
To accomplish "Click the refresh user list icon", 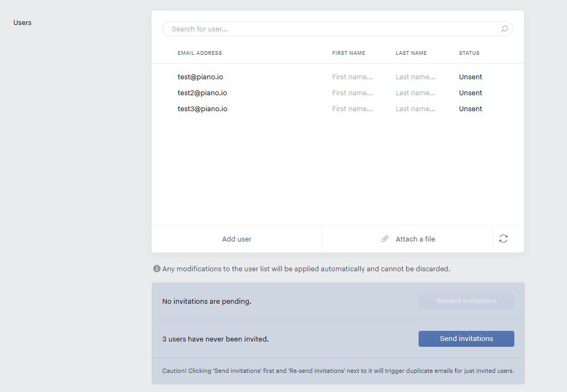I will (x=503, y=239).
